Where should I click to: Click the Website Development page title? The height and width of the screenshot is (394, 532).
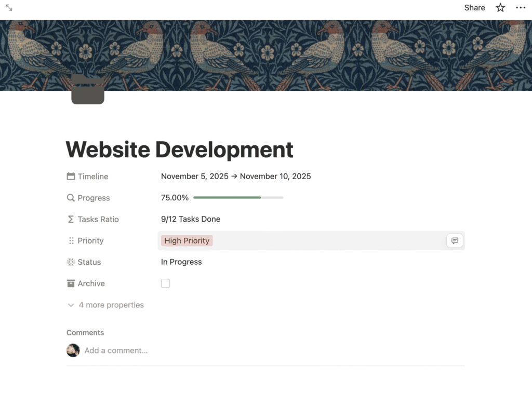(x=179, y=150)
